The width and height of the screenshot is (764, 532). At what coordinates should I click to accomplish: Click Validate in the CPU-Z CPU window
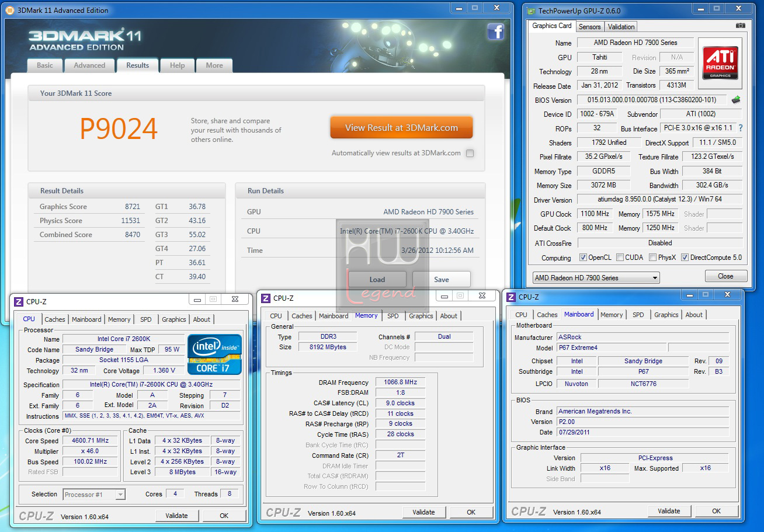coord(176,516)
